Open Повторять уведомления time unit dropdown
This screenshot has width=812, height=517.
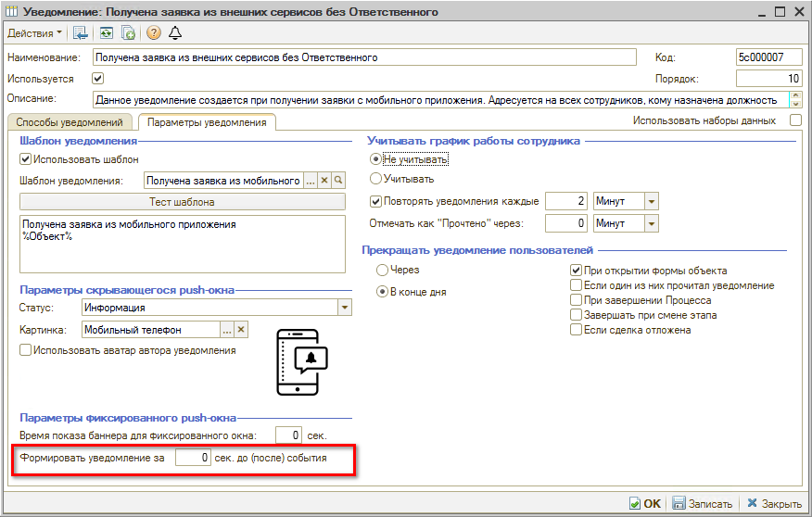pyautogui.click(x=651, y=201)
